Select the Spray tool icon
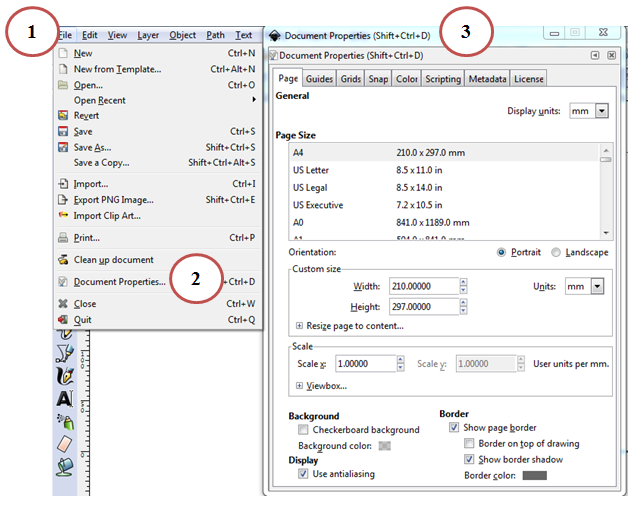 tap(66, 422)
